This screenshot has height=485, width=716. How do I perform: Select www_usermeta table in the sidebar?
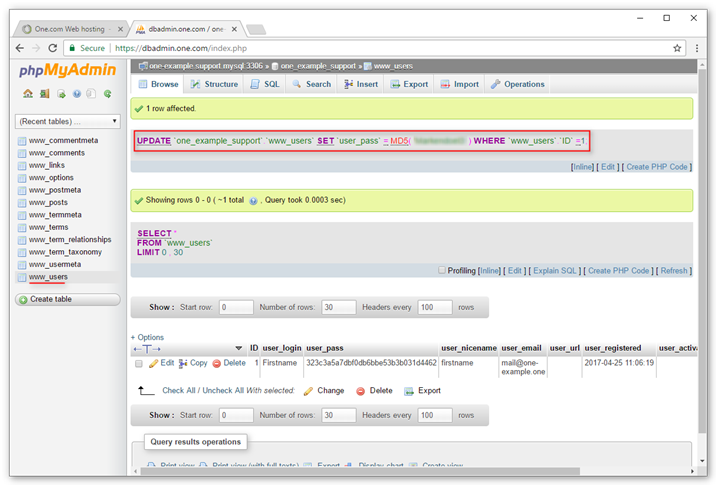click(x=55, y=264)
